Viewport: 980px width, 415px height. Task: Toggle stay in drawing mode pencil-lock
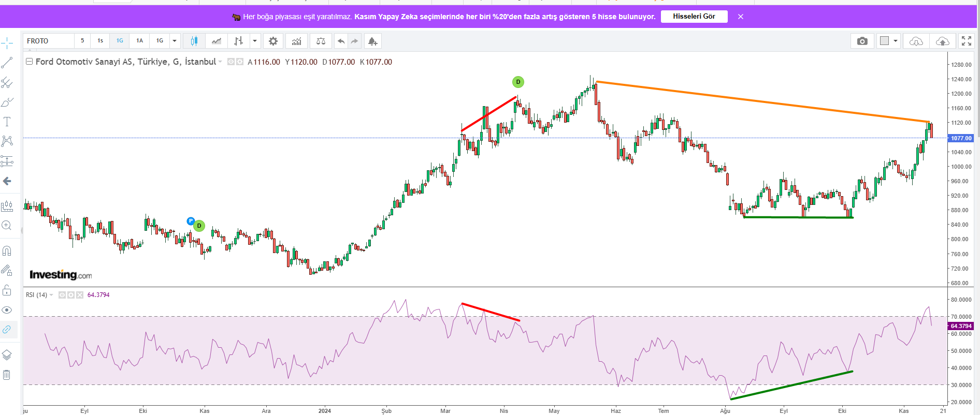click(x=7, y=270)
